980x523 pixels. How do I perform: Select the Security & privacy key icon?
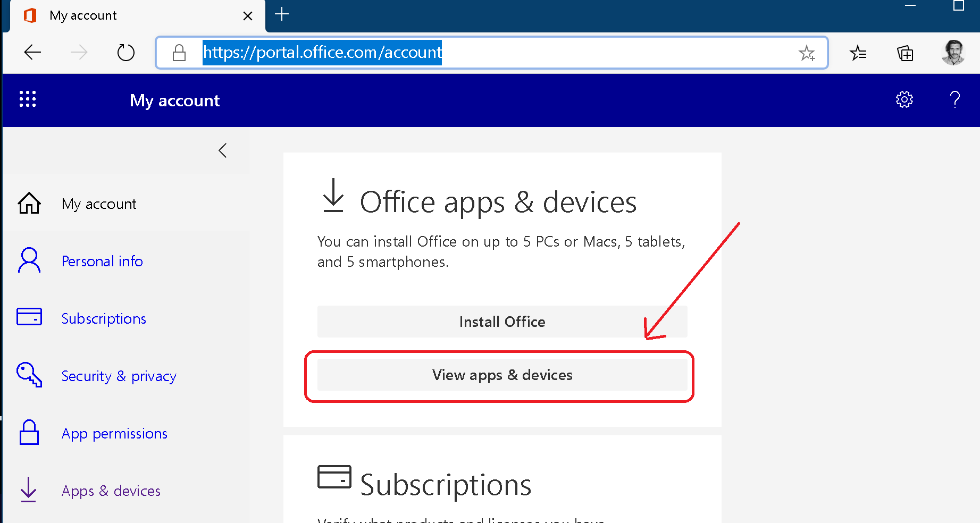point(29,375)
